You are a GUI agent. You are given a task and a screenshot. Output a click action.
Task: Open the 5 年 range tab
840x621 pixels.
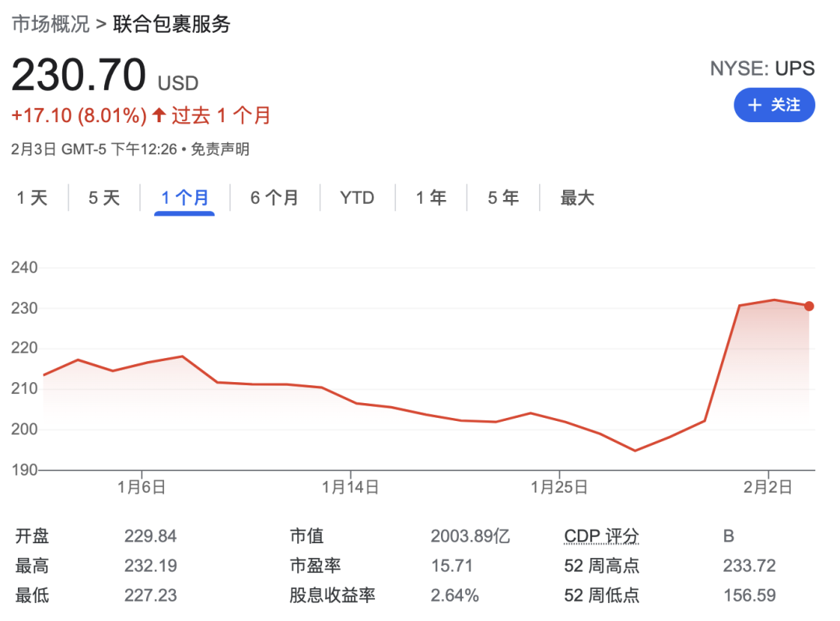tap(503, 198)
